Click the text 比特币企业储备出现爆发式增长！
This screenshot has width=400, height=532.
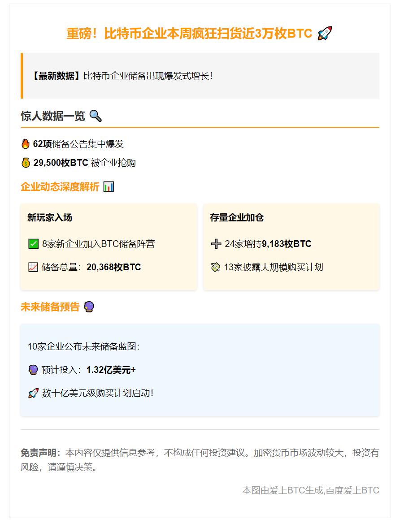(x=148, y=76)
